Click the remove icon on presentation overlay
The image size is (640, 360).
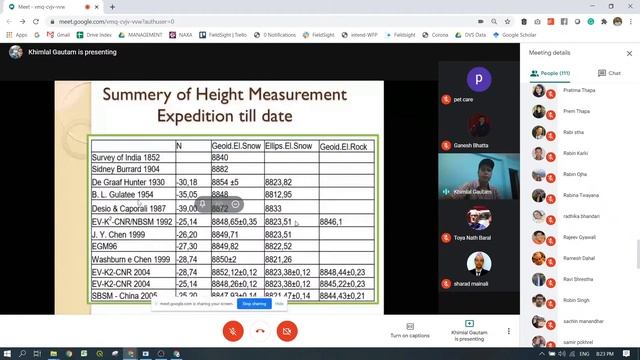point(236,204)
